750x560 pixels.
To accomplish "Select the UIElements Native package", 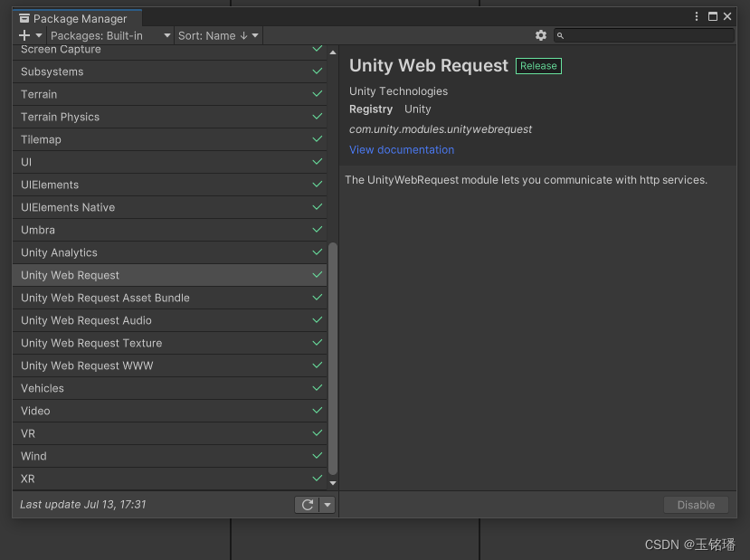I will (x=170, y=207).
